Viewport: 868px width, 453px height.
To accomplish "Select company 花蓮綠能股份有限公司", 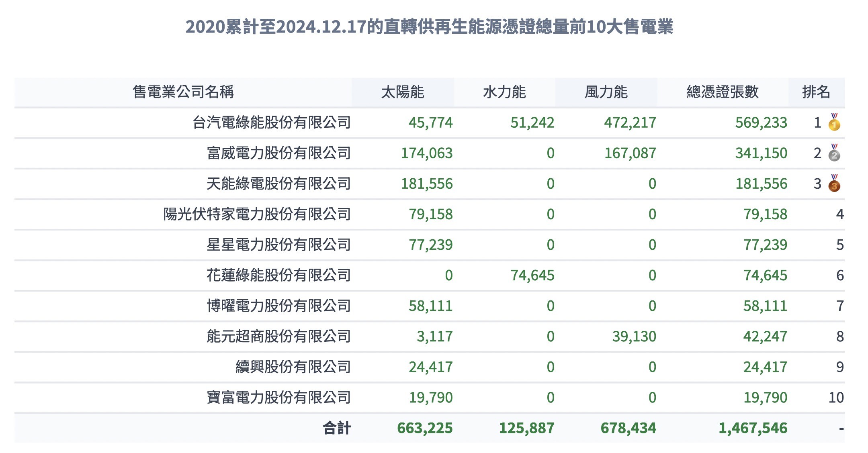I will point(279,275).
